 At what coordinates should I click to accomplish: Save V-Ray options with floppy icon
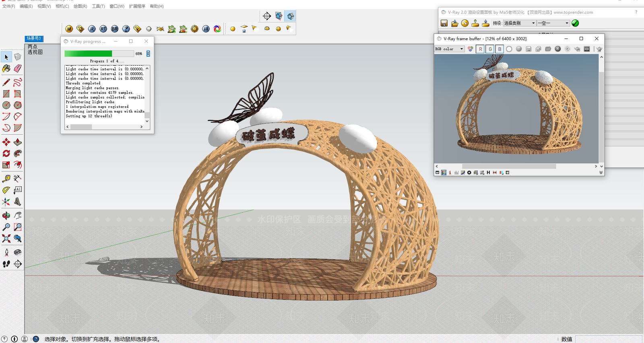[x=444, y=23]
